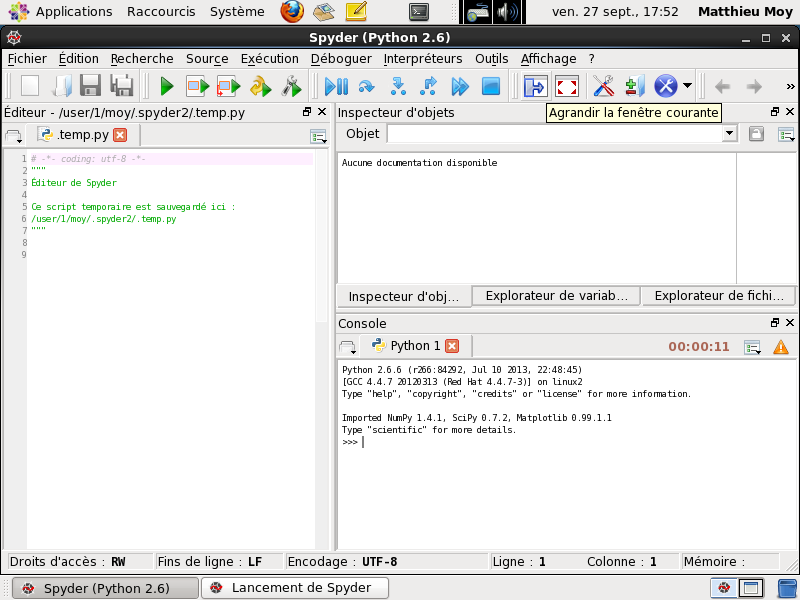Undock the Éditeur pane

tap(307, 112)
